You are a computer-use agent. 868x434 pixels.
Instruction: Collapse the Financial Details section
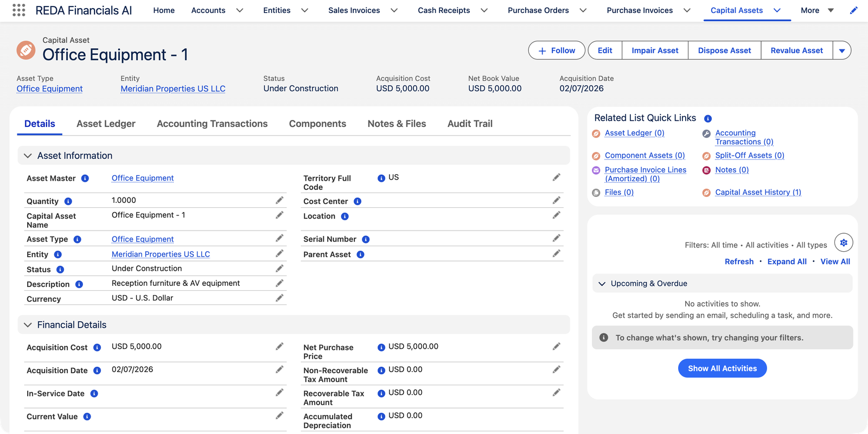pos(28,325)
